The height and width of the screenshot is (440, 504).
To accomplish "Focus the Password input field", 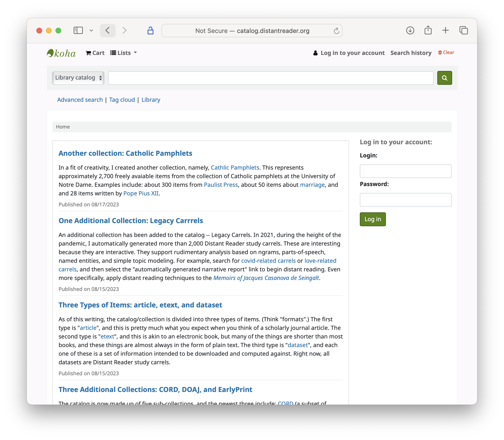I will coord(405,200).
